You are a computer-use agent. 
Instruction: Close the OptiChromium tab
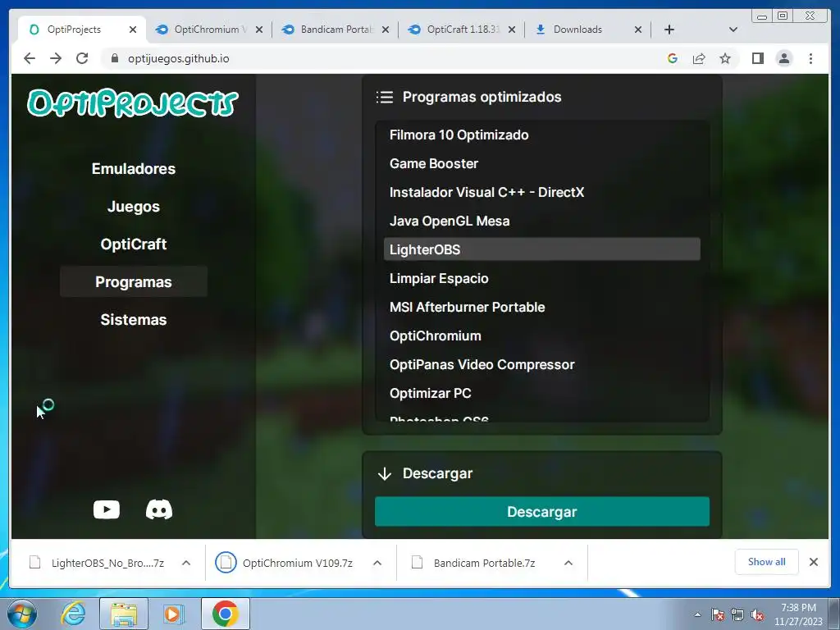[259, 30]
